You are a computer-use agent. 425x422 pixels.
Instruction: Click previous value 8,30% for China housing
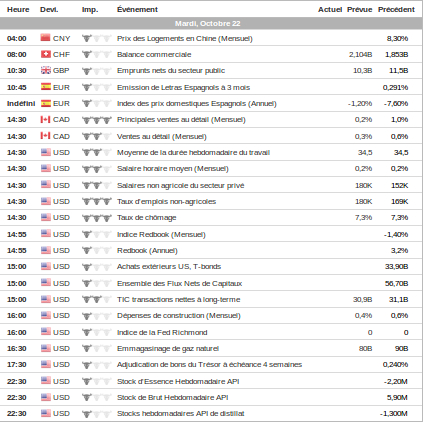pos(397,38)
